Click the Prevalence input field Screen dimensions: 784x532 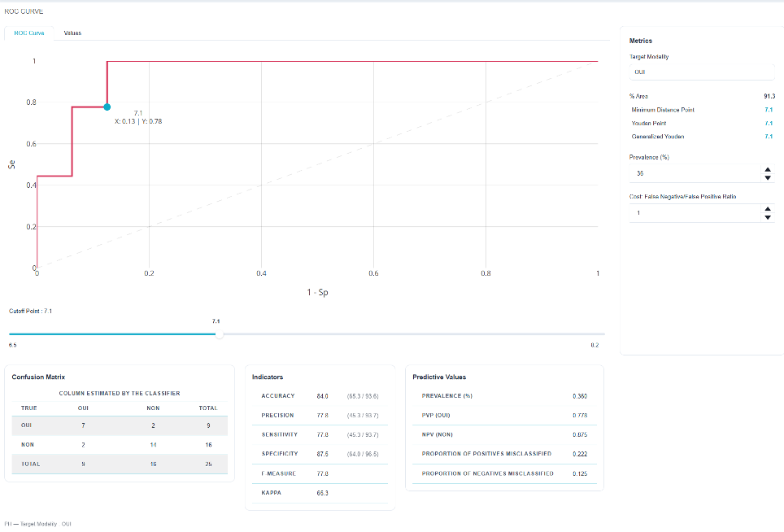[x=695, y=173]
